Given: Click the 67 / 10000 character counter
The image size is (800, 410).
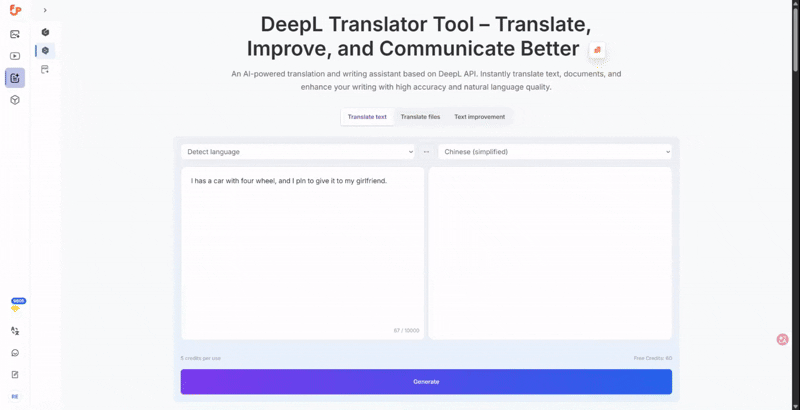Looking at the screenshot, I should click(406, 331).
